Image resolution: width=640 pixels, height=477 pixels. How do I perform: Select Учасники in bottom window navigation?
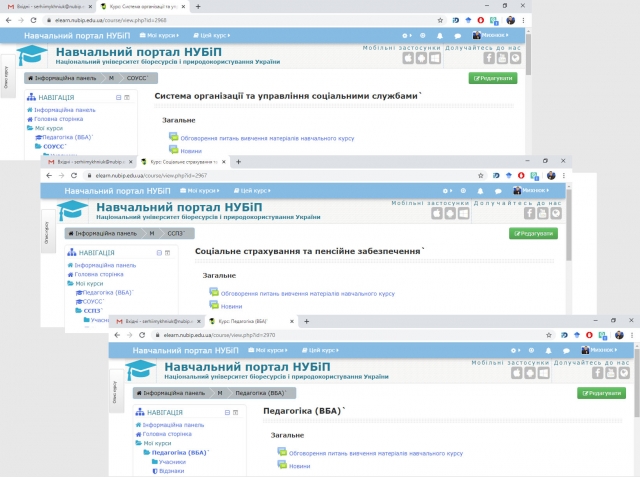click(172, 462)
